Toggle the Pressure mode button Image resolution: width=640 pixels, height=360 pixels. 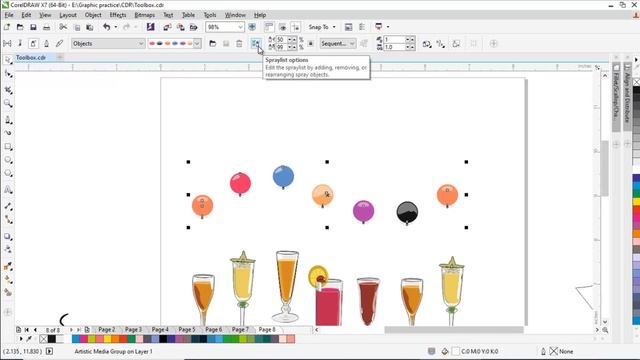pos(60,43)
